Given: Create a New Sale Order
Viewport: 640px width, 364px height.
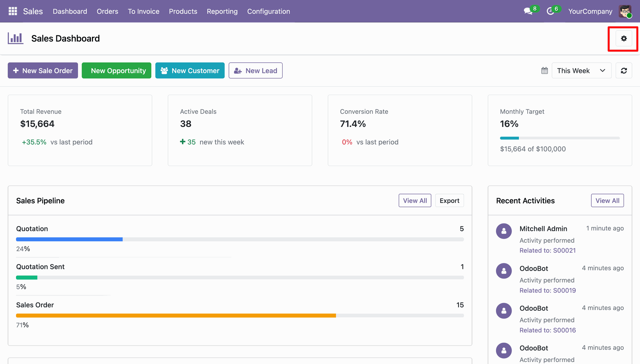Looking at the screenshot, I should click(x=43, y=71).
